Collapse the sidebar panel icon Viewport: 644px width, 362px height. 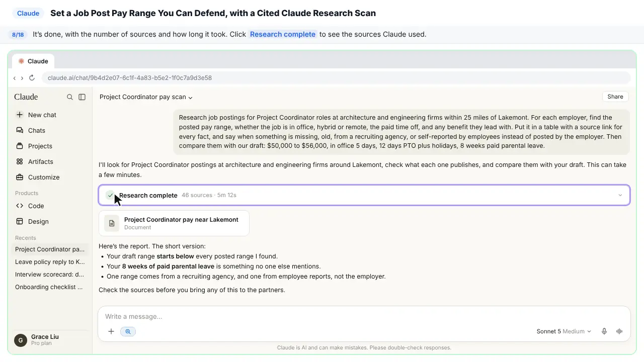coord(82,97)
